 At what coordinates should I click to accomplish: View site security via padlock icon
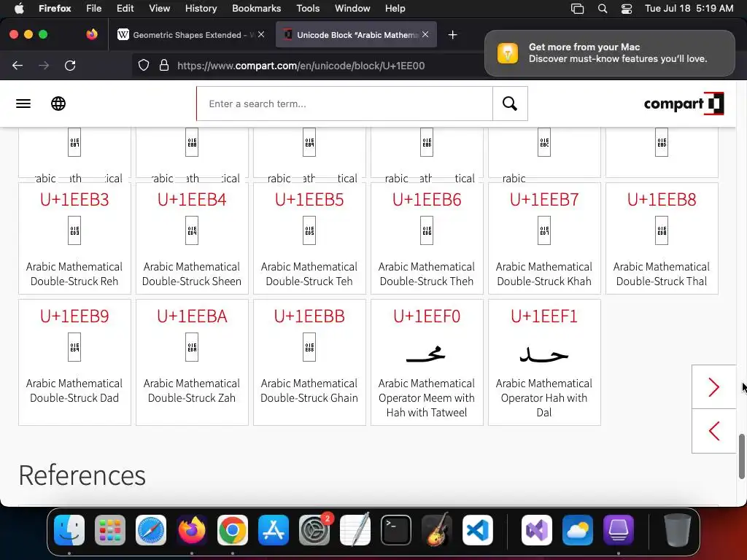pyautogui.click(x=164, y=65)
